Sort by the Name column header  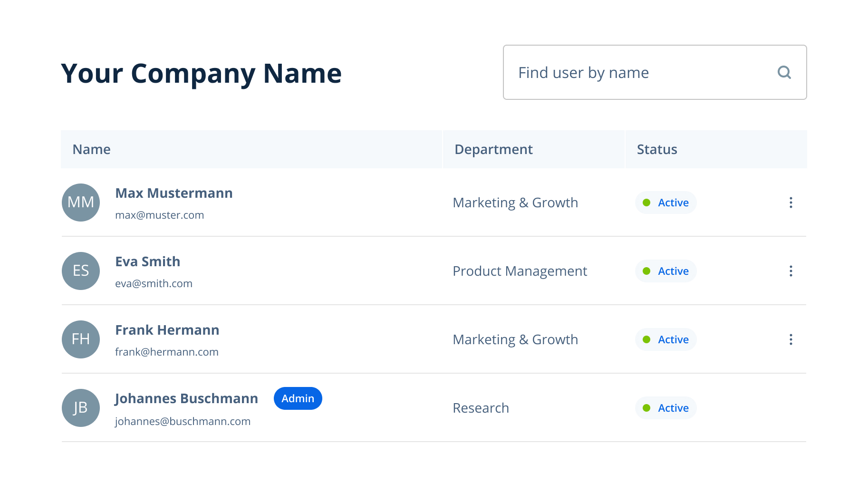tap(92, 149)
